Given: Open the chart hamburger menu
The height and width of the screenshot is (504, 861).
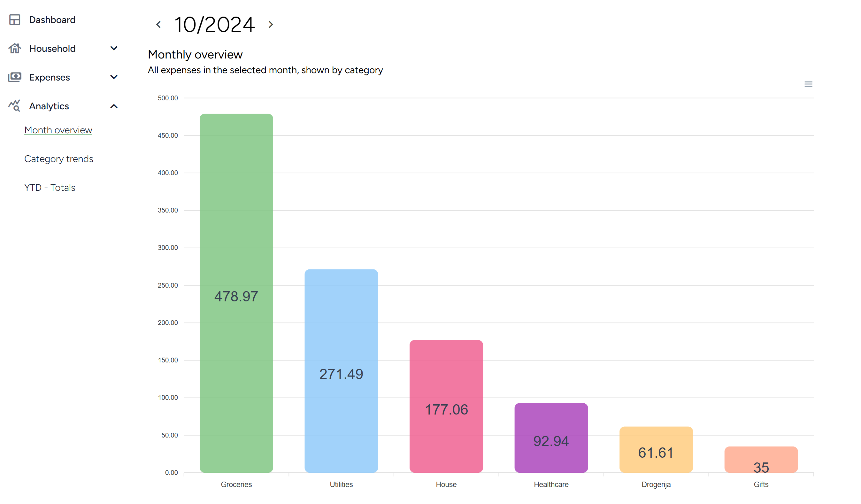Looking at the screenshot, I should click(808, 84).
